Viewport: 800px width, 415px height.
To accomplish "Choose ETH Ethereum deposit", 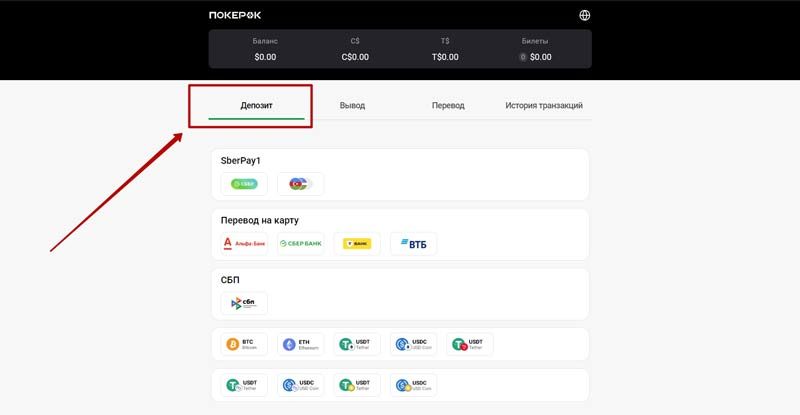I will pos(300,344).
